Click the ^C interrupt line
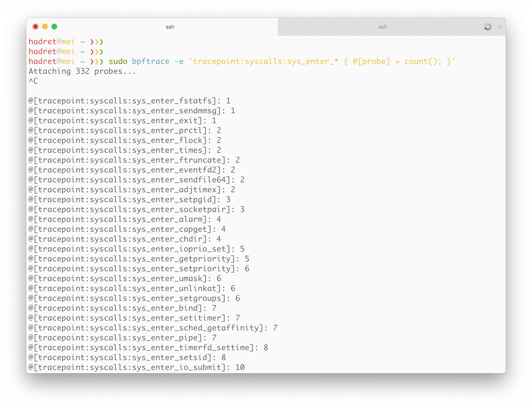 (x=33, y=81)
